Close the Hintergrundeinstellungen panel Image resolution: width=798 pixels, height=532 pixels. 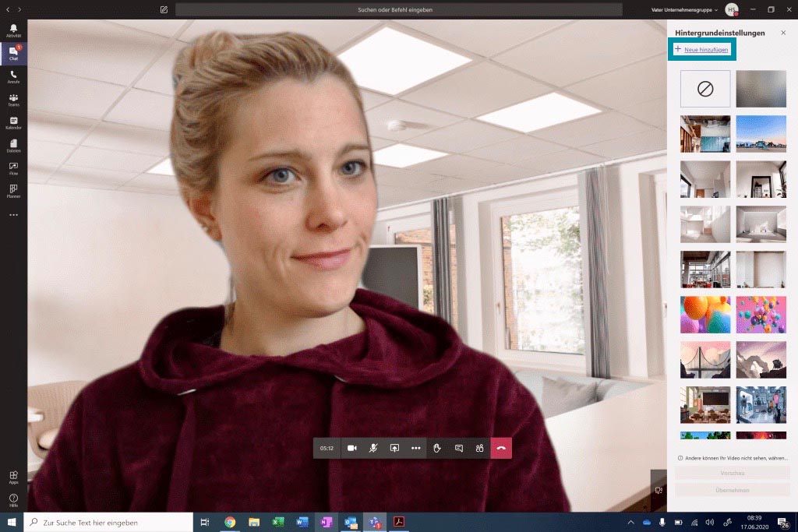[x=783, y=33]
